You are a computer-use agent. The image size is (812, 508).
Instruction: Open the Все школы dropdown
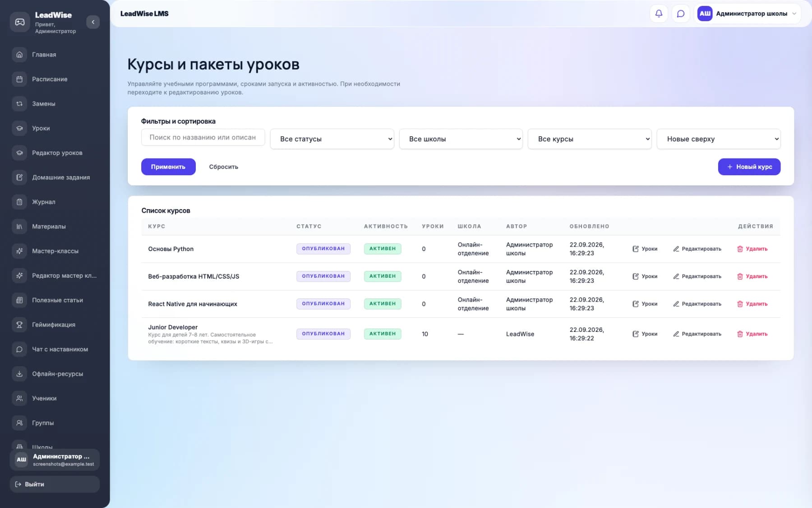[x=461, y=139]
